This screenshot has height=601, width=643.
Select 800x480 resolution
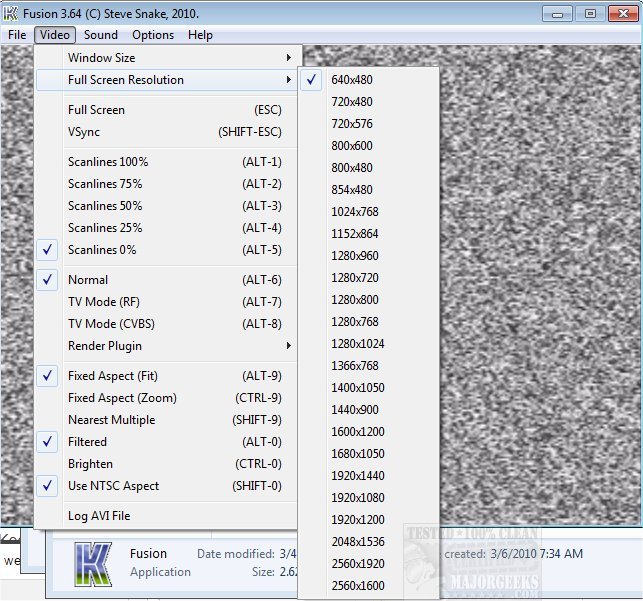(369, 168)
